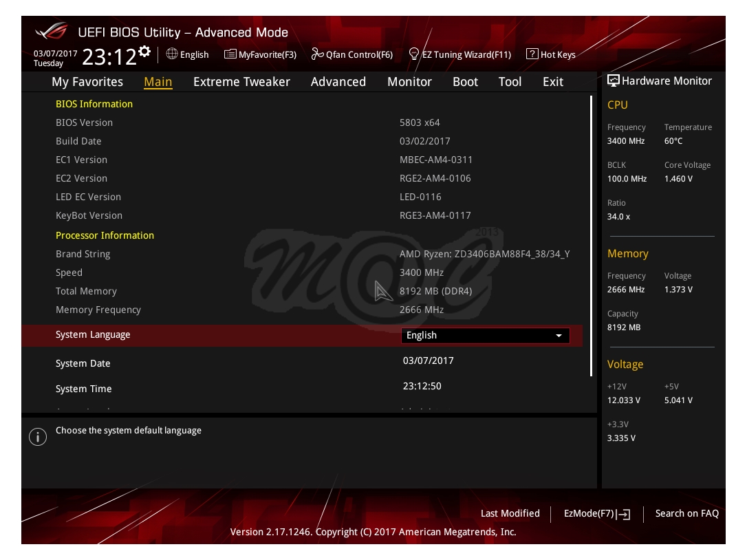Open the Extreme Tweaker tab
This screenshot has height=560, width=747.
click(241, 82)
